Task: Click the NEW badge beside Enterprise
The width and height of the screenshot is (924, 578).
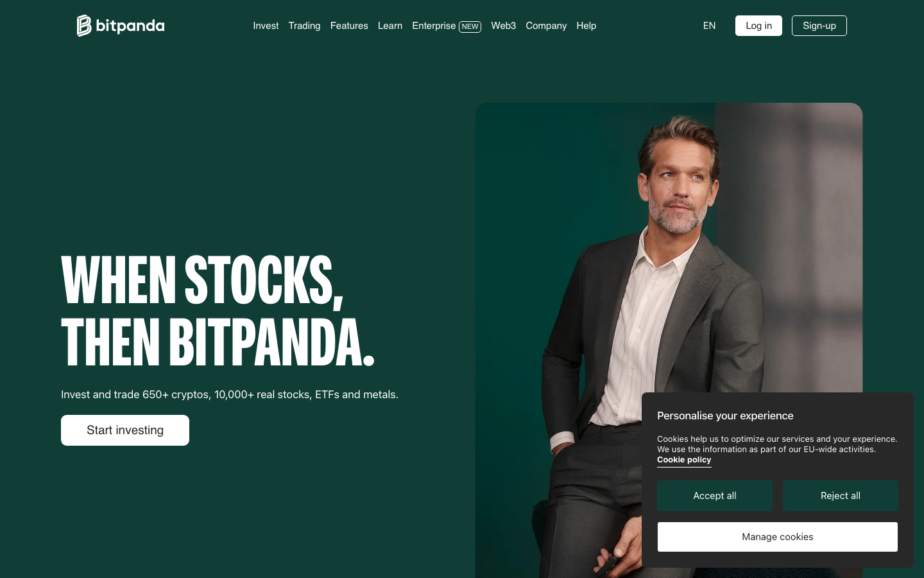Action: (x=470, y=26)
